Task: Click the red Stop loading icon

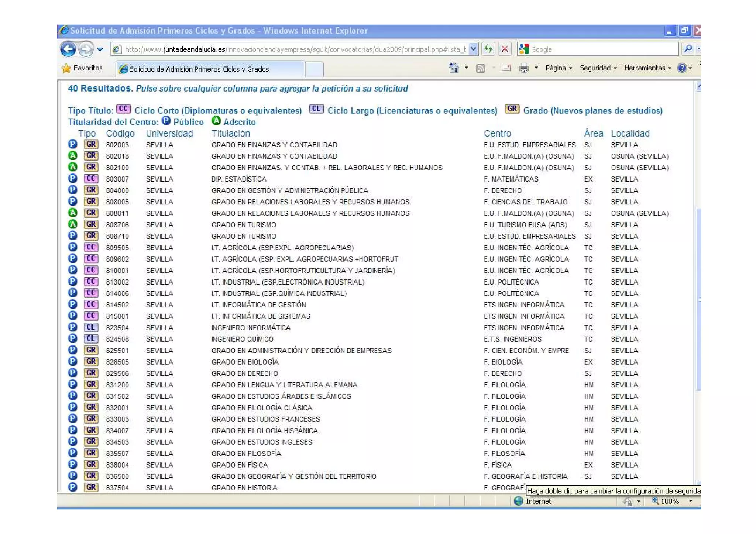Action: [x=505, y=49]
